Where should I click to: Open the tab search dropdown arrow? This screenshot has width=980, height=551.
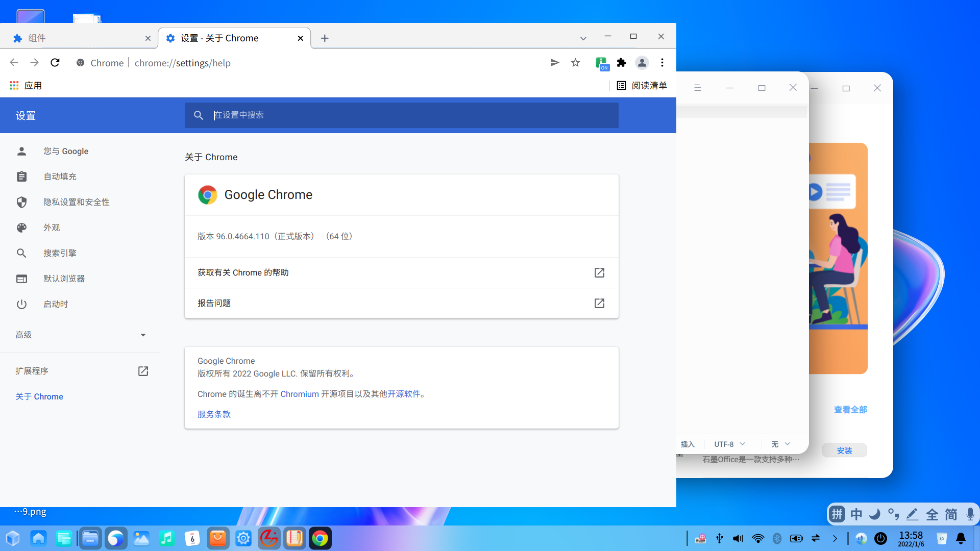point(583,38)
